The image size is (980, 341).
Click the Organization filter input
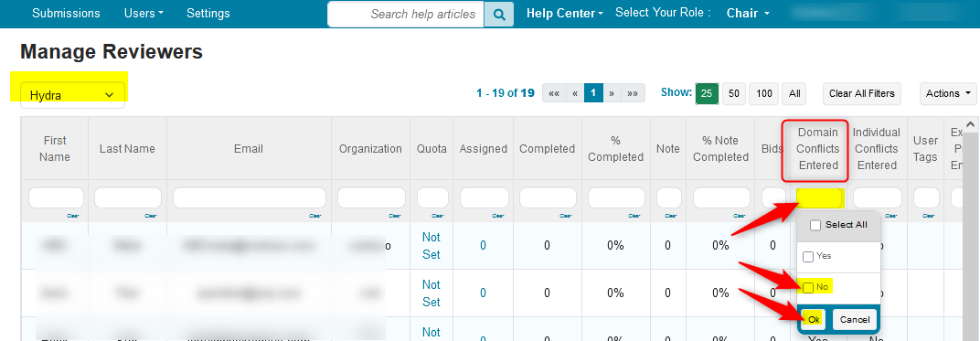click(x=370, y=198)
